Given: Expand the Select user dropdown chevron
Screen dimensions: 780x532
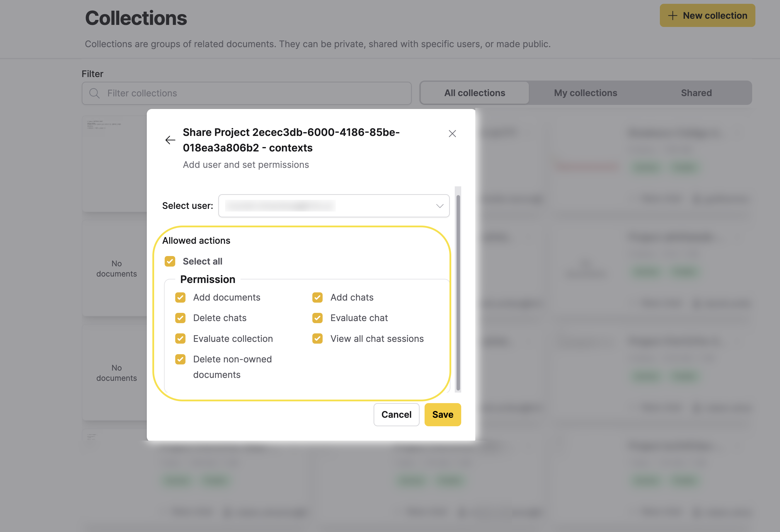Looking at the screenshot, I should pyautogui.click(x=439, y=206).
